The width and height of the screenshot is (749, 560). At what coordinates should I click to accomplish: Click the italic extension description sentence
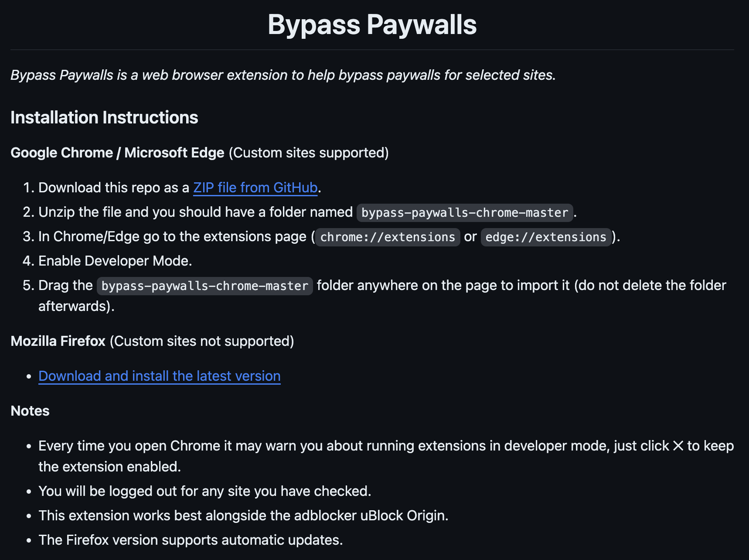(x=283, y=75)
